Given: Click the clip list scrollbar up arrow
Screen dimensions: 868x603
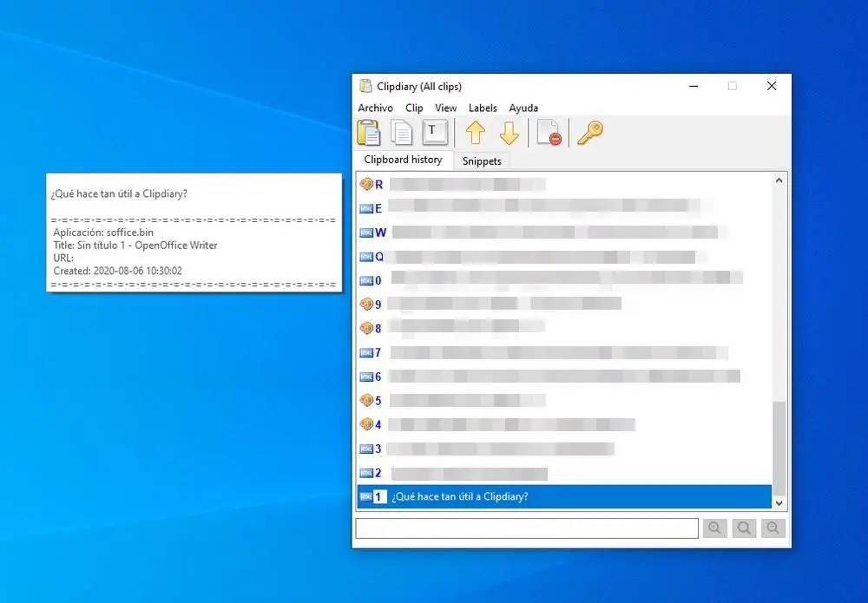Looking at the screenshot, I should 779,180.
